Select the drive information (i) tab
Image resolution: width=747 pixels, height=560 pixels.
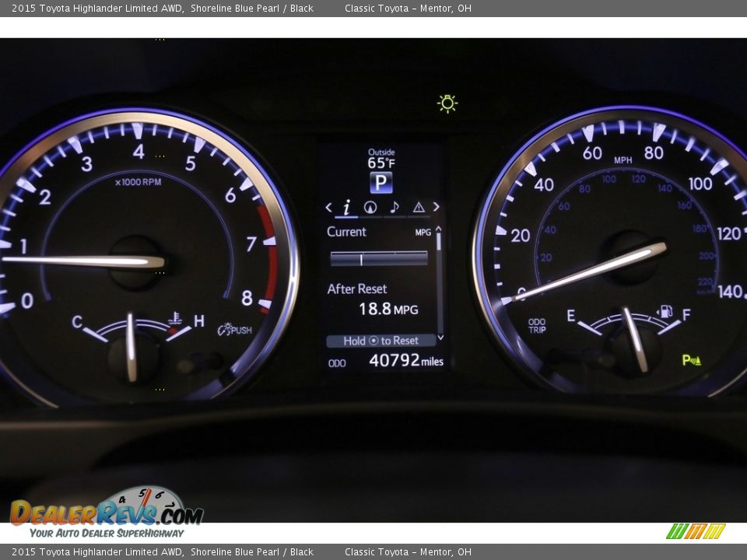click(x=347, y=207)
